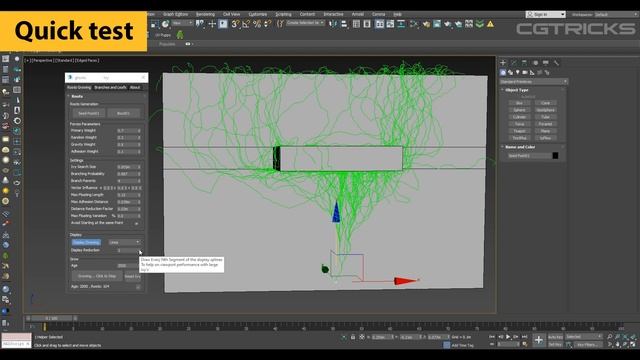
Task: Click the Play Animation button
Action: coord(508,337)
